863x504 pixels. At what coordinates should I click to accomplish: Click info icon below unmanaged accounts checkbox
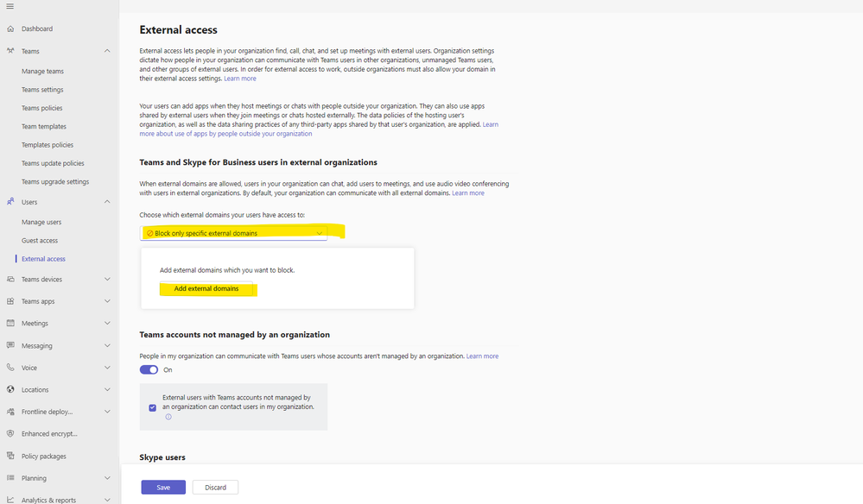click(168, 417)
